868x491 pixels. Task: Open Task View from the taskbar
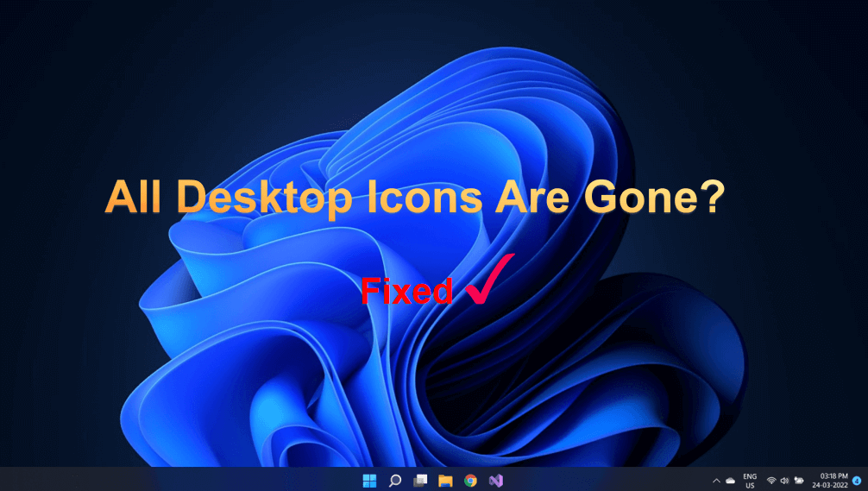click(x=420, y=480)
